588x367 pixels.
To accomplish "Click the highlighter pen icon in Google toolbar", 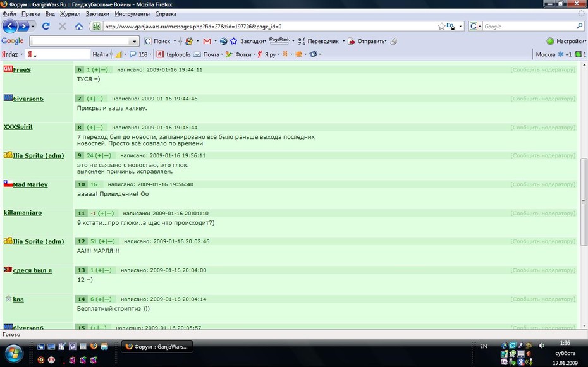I will coord(393,41).
